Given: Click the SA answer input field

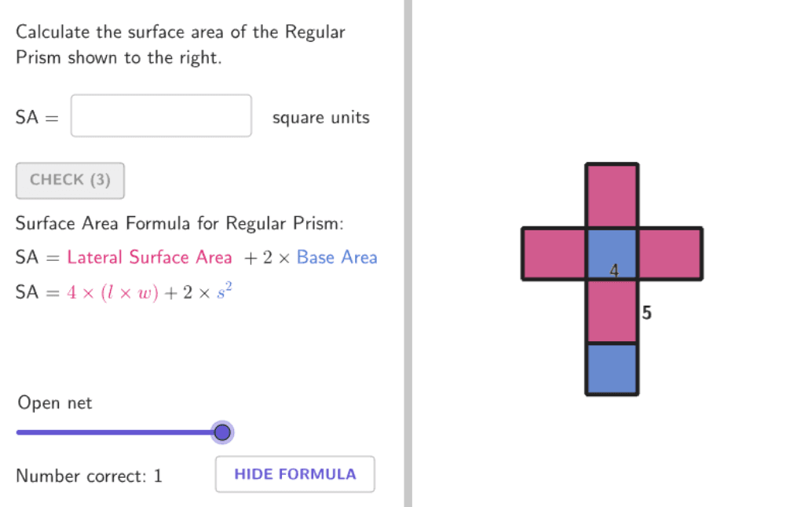Looking at the screenshot, I should [161, 116].
